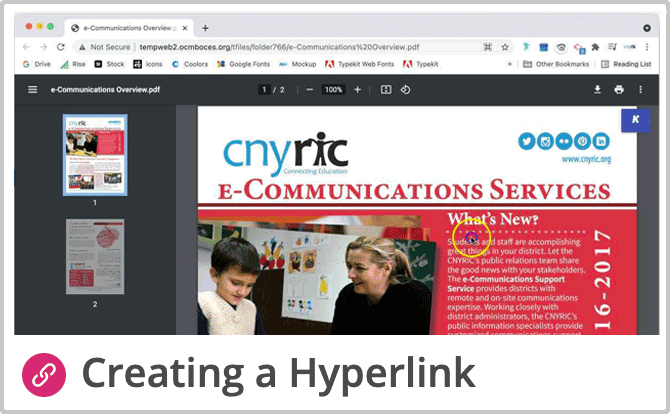The height and width of the screenshot is (414, 670).
Task: Open the Rise bookmark
Action: 73,64
